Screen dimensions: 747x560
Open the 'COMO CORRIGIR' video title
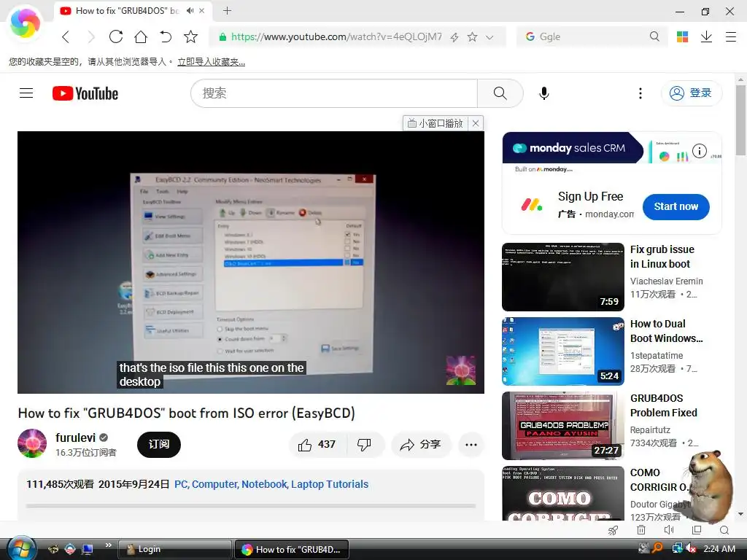point(659,480)
